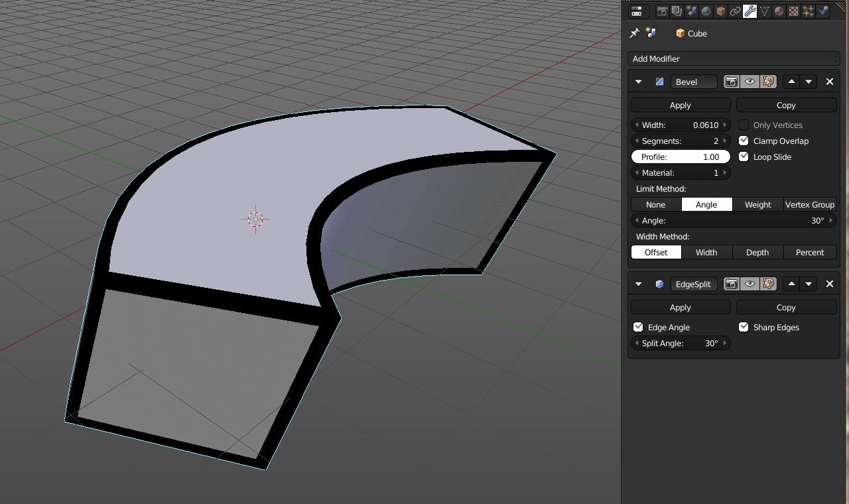Switch to the Mesh Data properties tab

click(764, 11)
